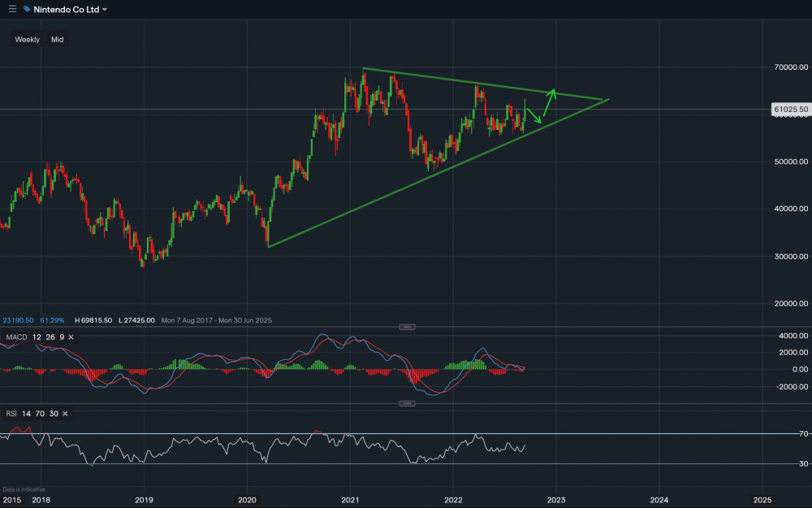Click the MACD indicator label
This screenshot has width=812, height=508.
pyautogui.click(x=16, y=337)
